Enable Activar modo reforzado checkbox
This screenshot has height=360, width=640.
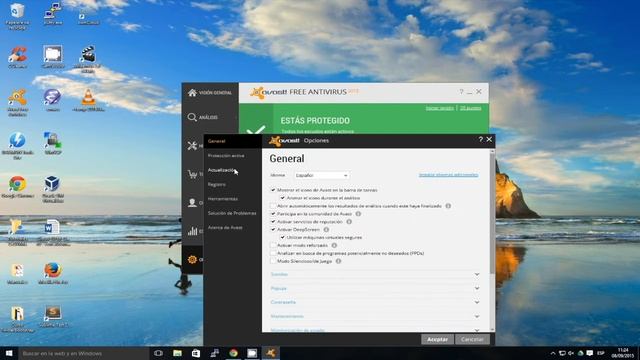(273, 245)
